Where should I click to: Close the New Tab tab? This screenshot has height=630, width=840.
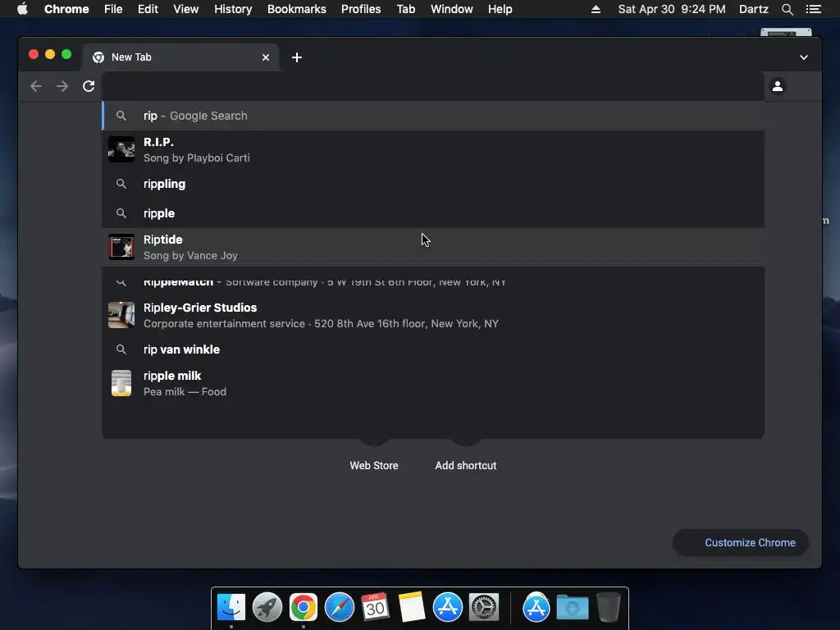[266, 57]
